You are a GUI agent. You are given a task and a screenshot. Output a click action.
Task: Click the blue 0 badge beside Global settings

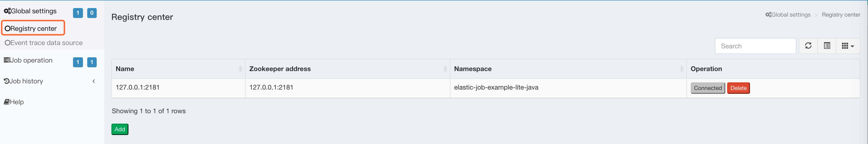92,13
